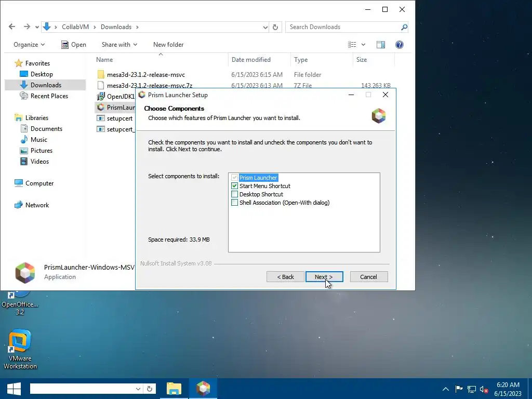The image size is (532, 399).
Task: Open the Share with menu
Action: coord(119,45)
